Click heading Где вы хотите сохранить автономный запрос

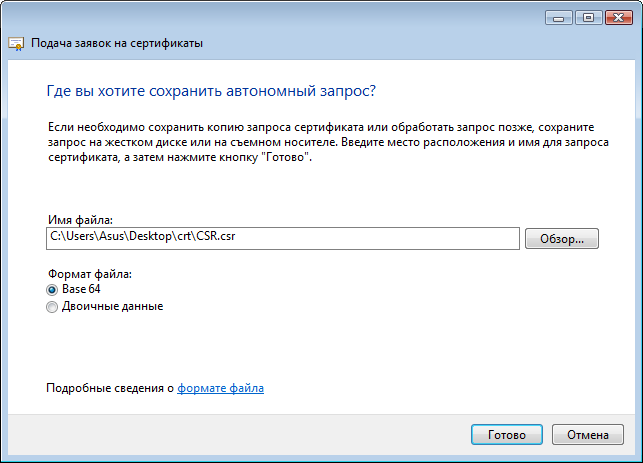pos(211,91)
